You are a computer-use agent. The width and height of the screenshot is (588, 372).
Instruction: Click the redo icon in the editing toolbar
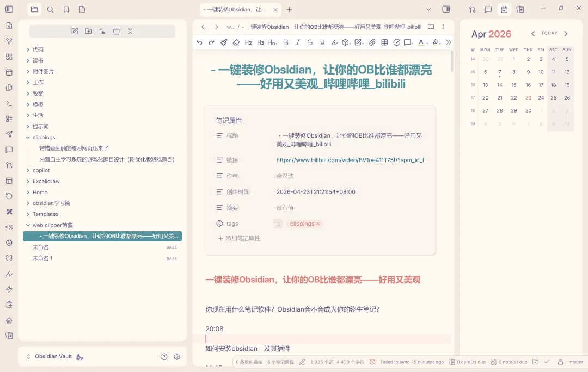pyautogui.click(x=211, y=42)
